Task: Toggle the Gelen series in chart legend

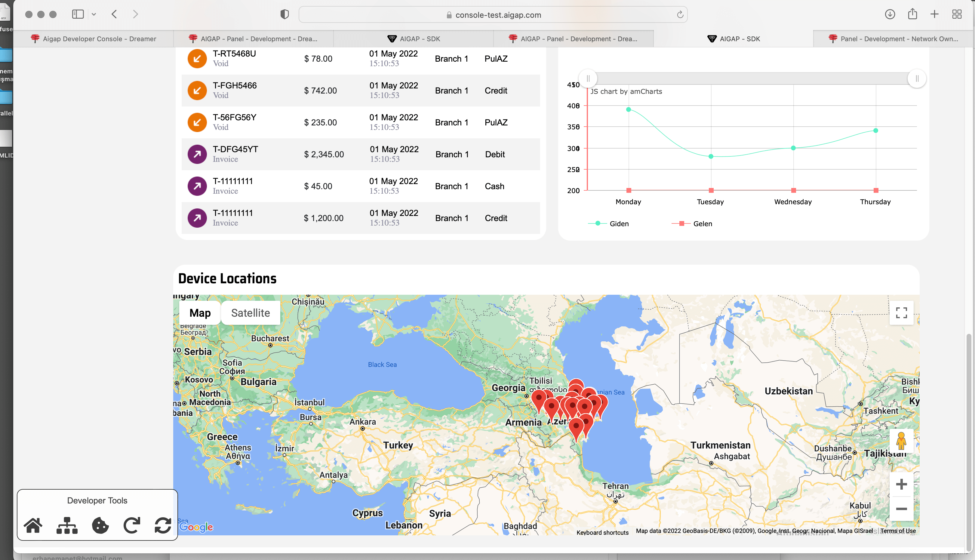Action: [x=692, y=223]
